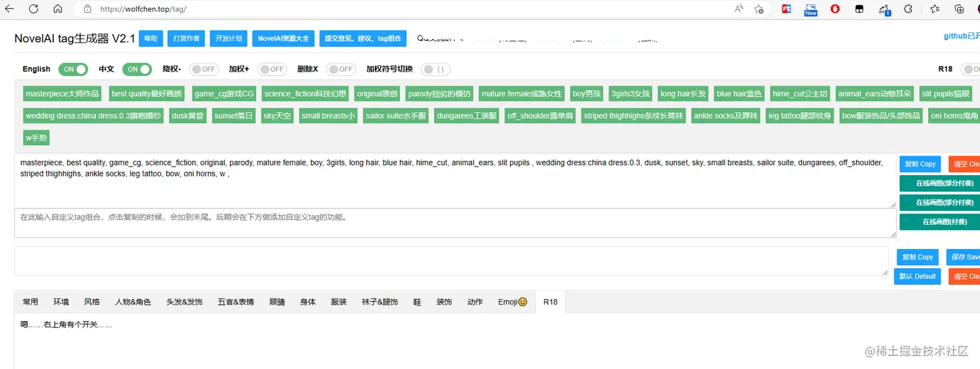Switch to the 服装 tab
The width and height of the screenshot is (980, 369).
pos(338,302)
